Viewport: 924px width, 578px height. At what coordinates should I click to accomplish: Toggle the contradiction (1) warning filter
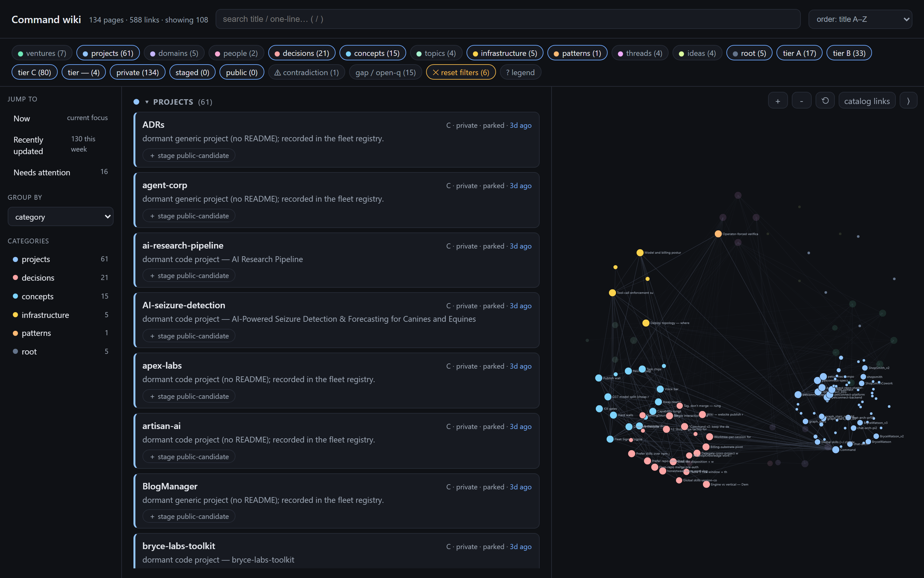pyautogui.click(x=307, y=72)
